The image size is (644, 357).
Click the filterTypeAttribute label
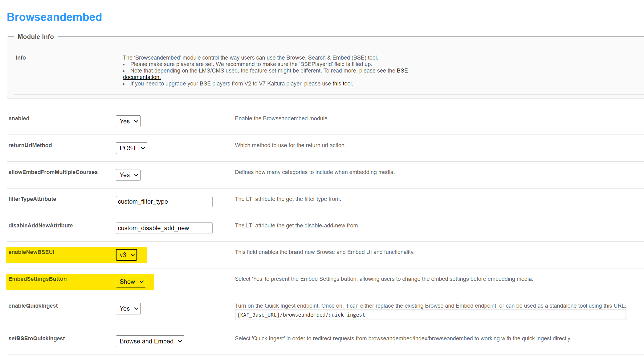[32, 199]
